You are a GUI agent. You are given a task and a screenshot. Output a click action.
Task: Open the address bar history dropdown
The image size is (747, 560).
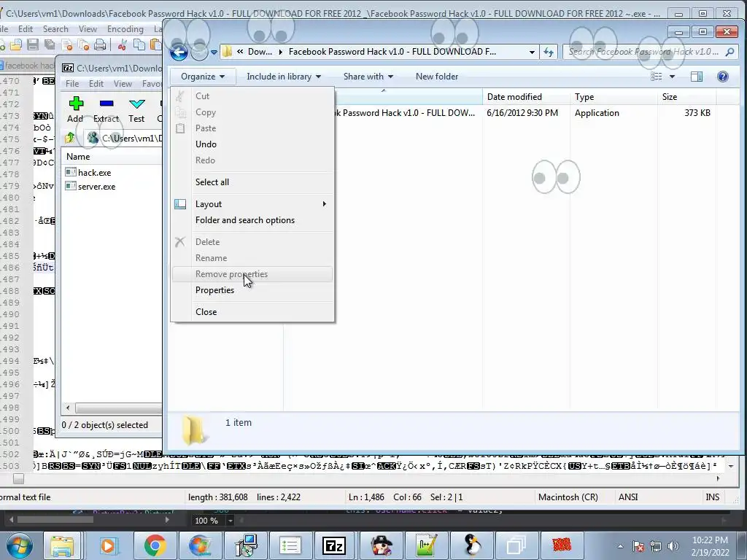(532, 52)
